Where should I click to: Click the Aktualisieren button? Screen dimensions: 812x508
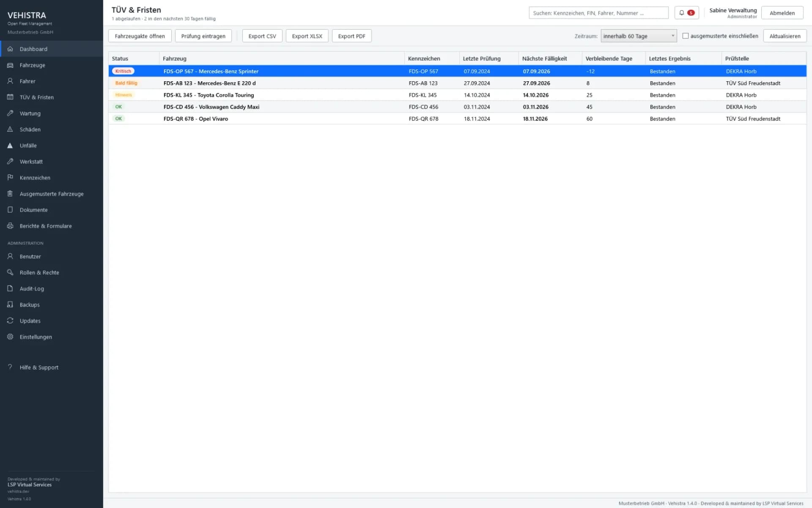click(x=785, y=36)
